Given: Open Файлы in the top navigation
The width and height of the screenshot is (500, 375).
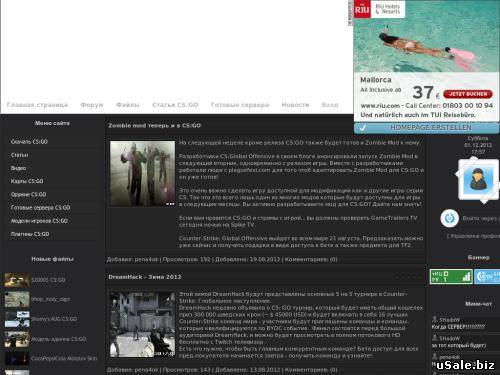Looking at the screenshot, I should (x=127, y=105).
